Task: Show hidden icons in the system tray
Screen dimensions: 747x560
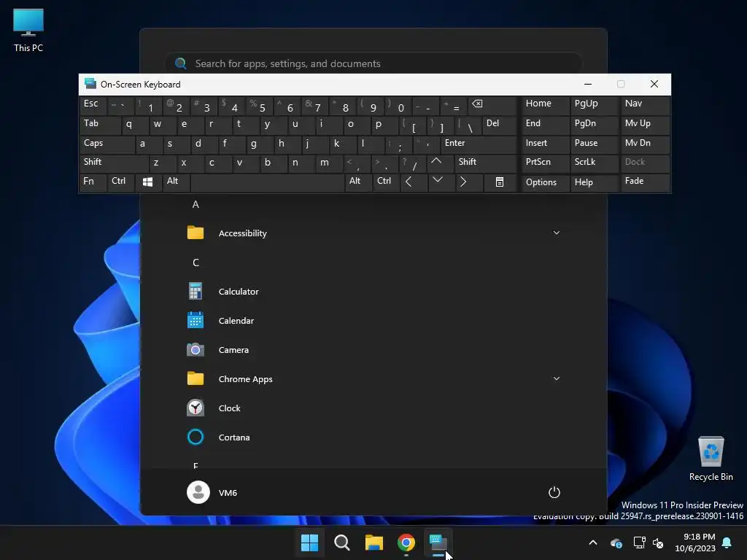Action: coord(593,542)
